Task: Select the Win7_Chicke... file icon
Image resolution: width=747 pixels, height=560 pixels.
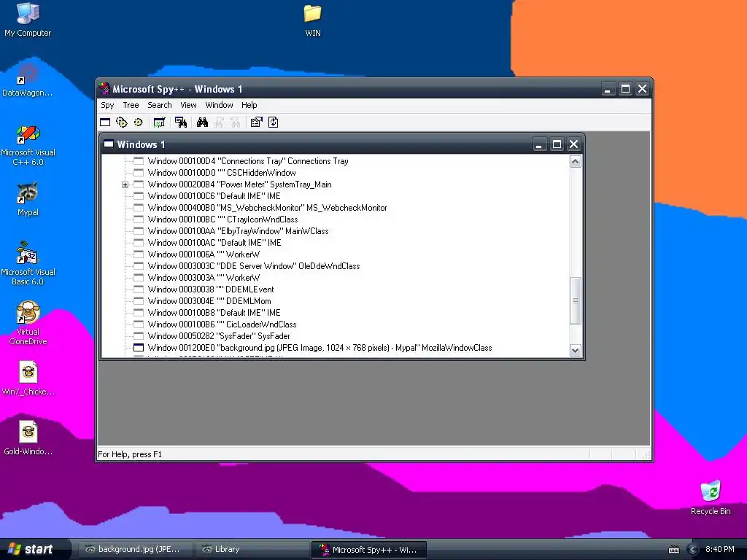Action: 28,378
